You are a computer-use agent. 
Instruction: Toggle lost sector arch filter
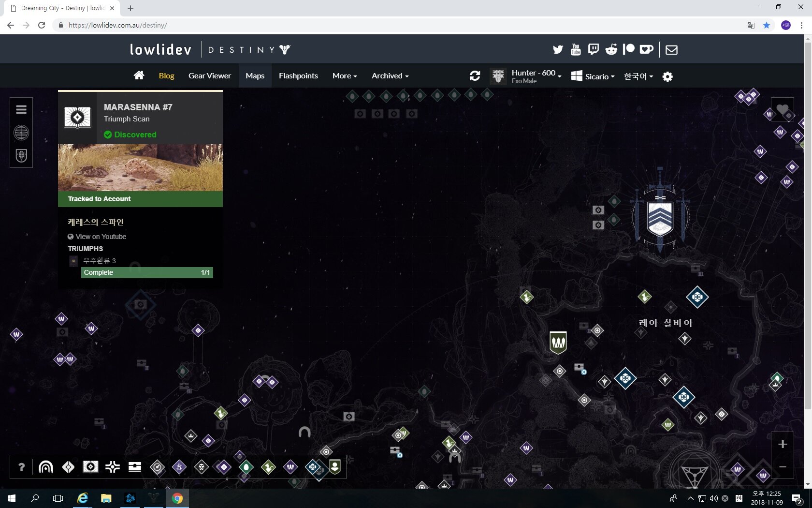[x=46, y=467]
